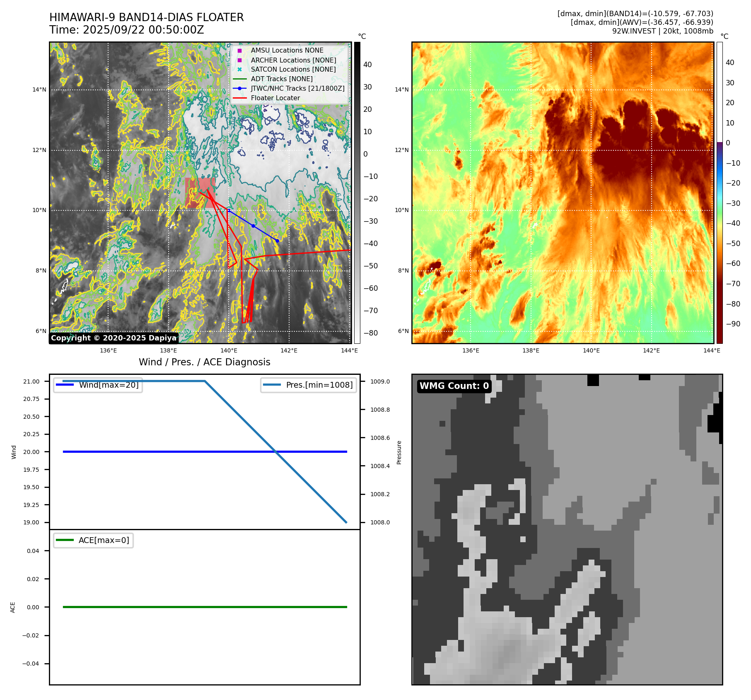Click the color-enhanced infrared satellite map on the right
This screenshot has width=751, height=700.
coord(563,193)
